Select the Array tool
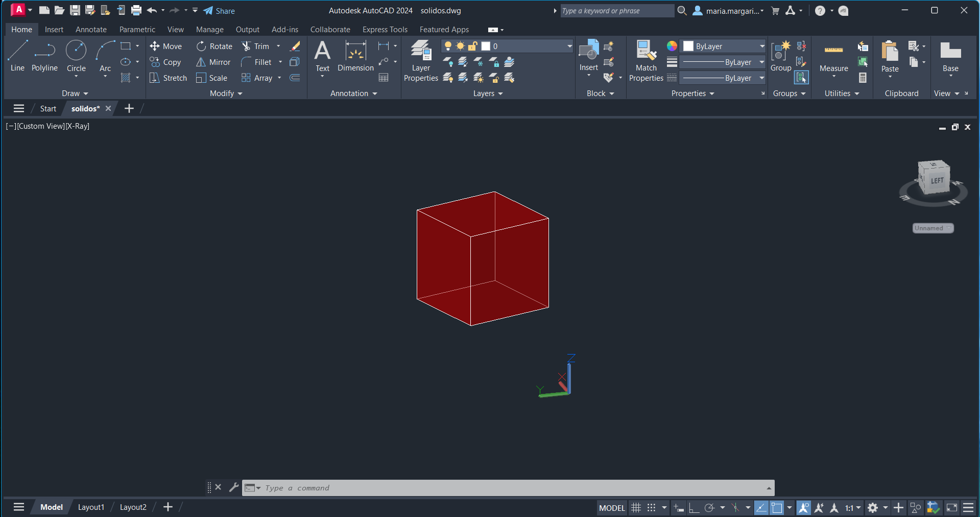 tap(257, 78)
